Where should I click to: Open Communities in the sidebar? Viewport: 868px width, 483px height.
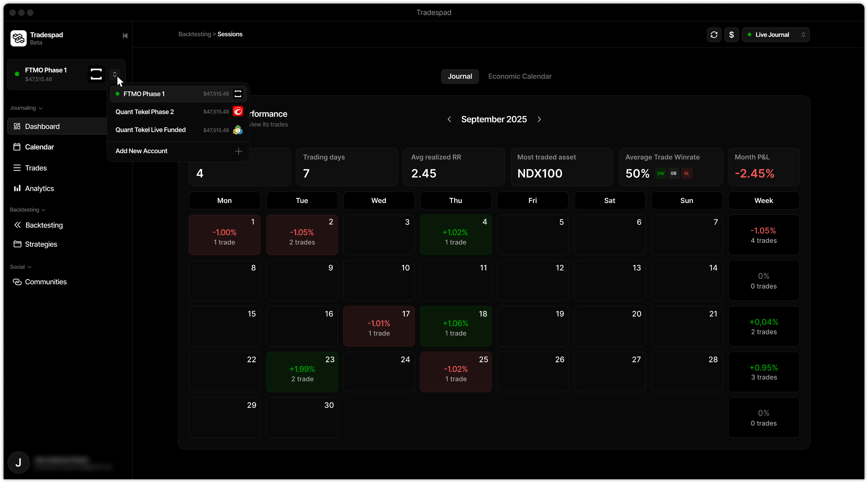45,282
